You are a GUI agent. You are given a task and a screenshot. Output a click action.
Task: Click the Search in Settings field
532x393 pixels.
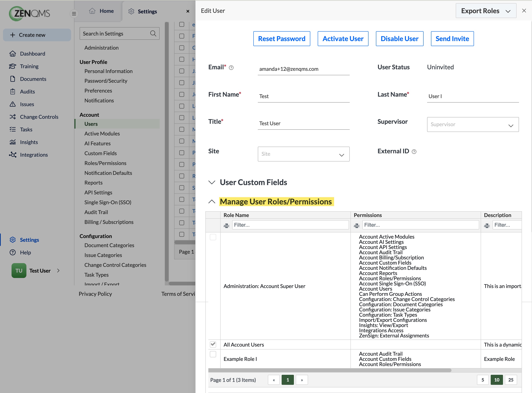[119, 34]
